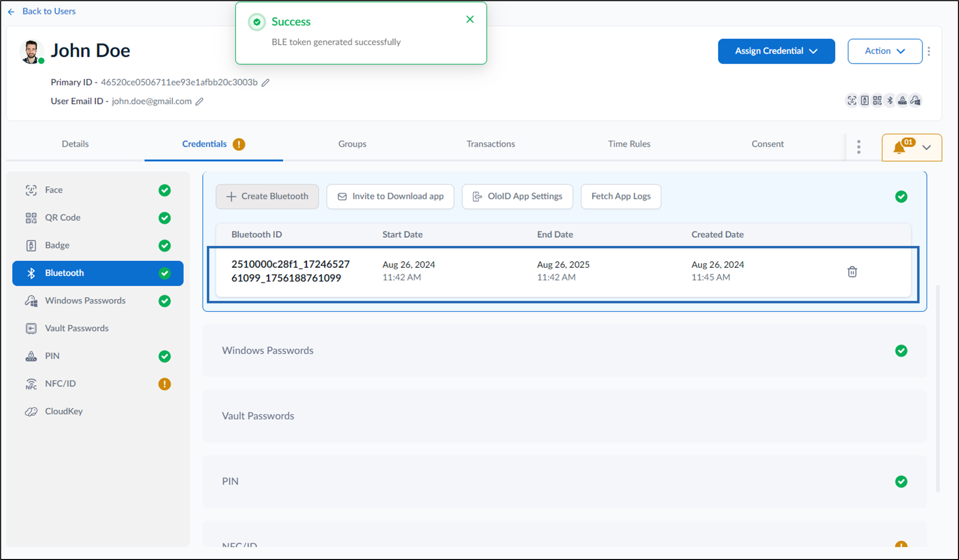Click John Doe's profile avatar
Viewport: 959px width, 560px height.
(31, 52)
